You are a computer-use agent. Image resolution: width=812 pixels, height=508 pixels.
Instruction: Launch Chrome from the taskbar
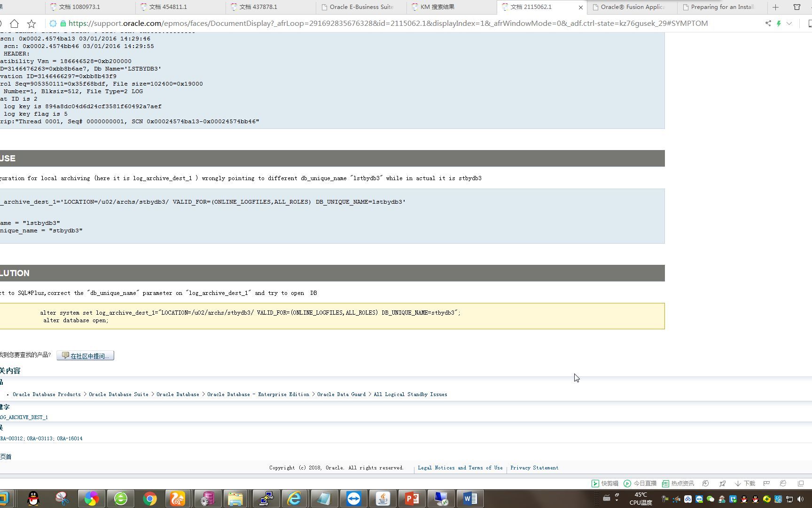tap(150, 499)
